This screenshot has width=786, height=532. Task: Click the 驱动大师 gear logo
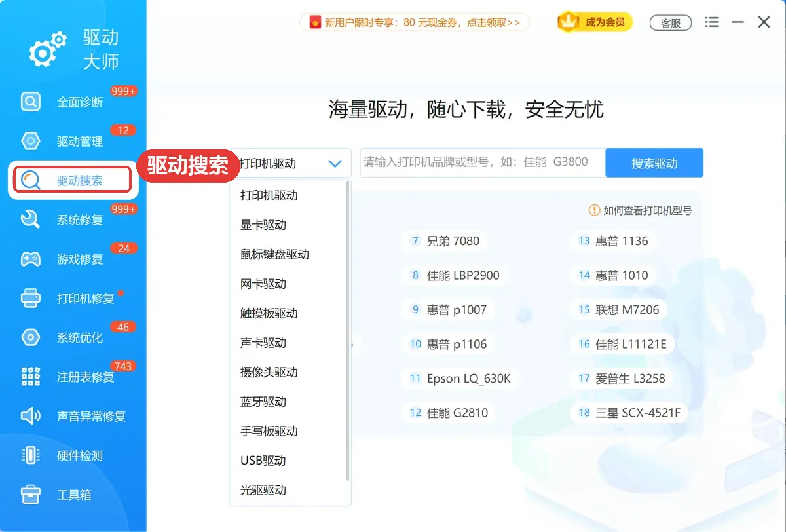pos(48,48)
